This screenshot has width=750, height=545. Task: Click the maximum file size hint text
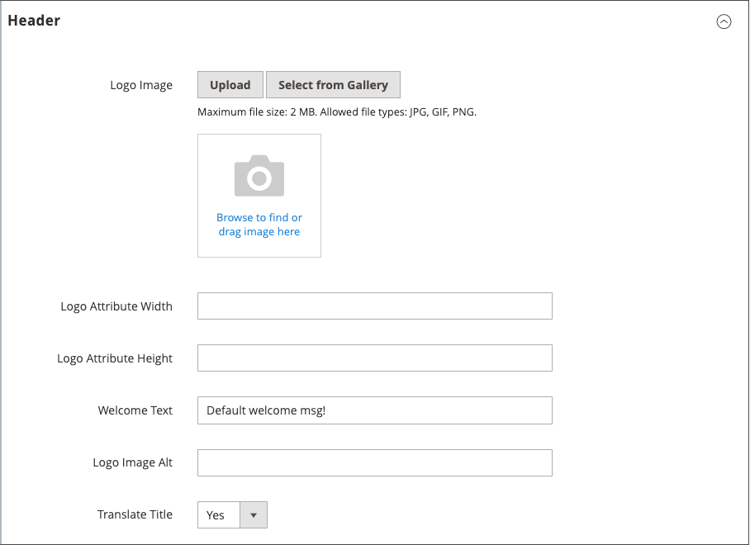[337, 112]
